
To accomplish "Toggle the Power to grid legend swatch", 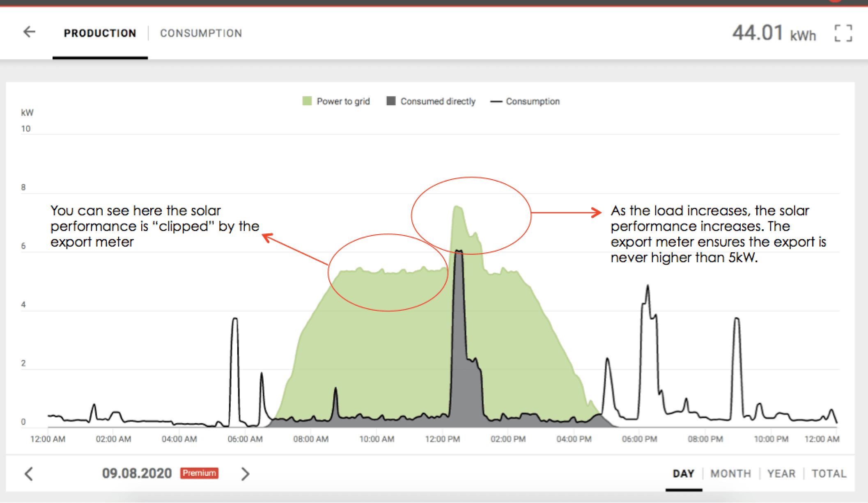I will point(307,101).
